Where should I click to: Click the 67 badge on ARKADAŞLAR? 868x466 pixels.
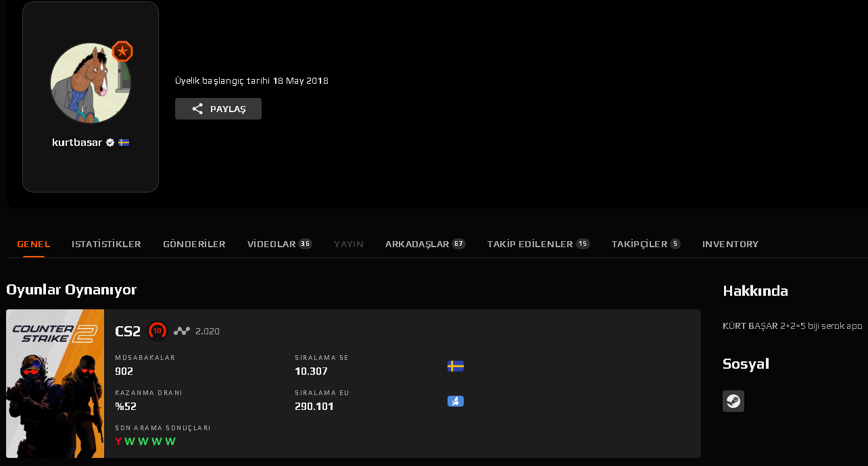click(x=459, y=244)
